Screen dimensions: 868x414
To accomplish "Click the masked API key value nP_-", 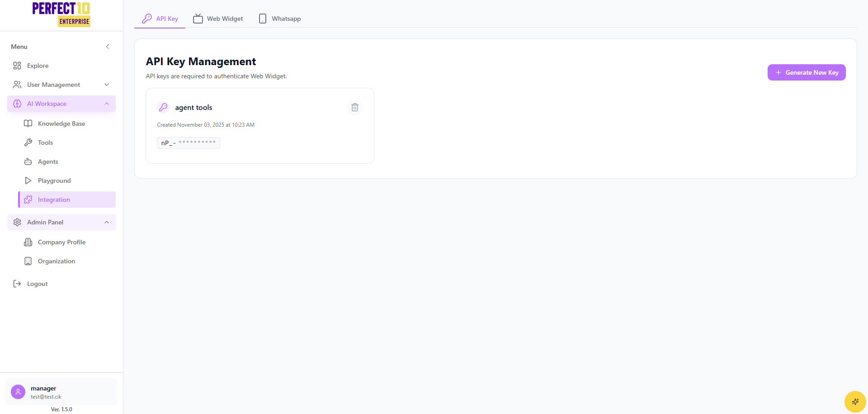I will tap(189, 143).
